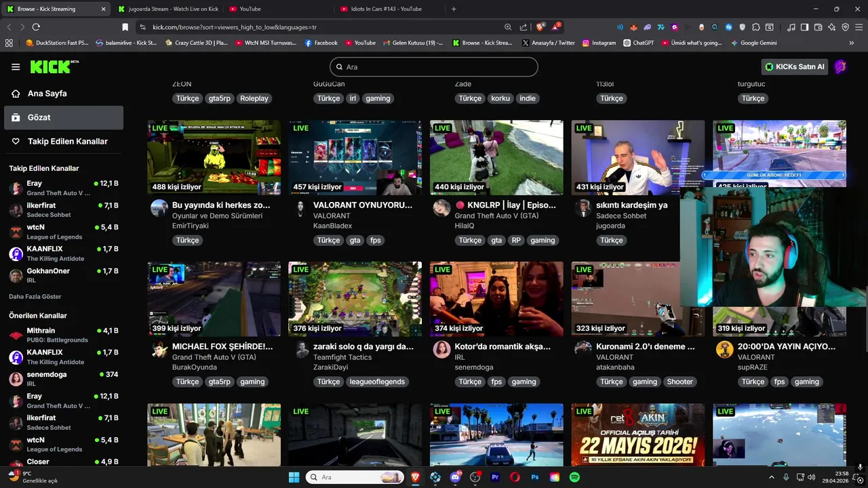Open senemdoga IRL stream thumbnail
Screen dimensions: 868x488
(x=496, y=299)
